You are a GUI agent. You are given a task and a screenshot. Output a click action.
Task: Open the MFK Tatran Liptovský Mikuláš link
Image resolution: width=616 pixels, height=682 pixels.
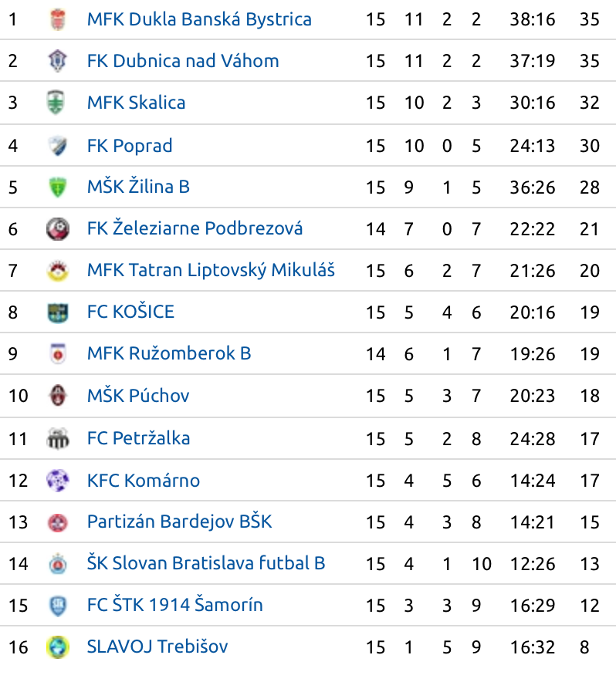pos(211,270)
